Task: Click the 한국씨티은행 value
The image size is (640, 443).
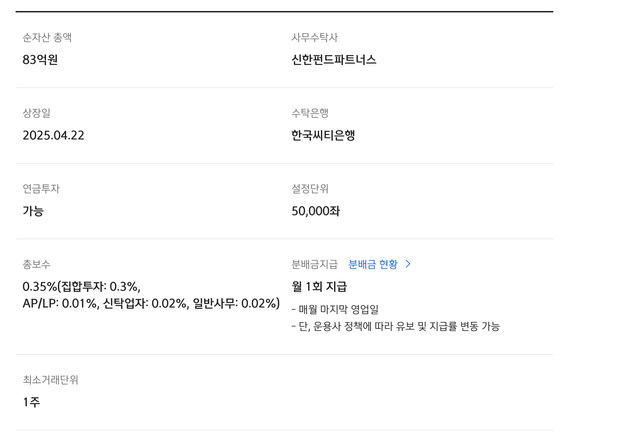Action: click(x=323, y=136)
